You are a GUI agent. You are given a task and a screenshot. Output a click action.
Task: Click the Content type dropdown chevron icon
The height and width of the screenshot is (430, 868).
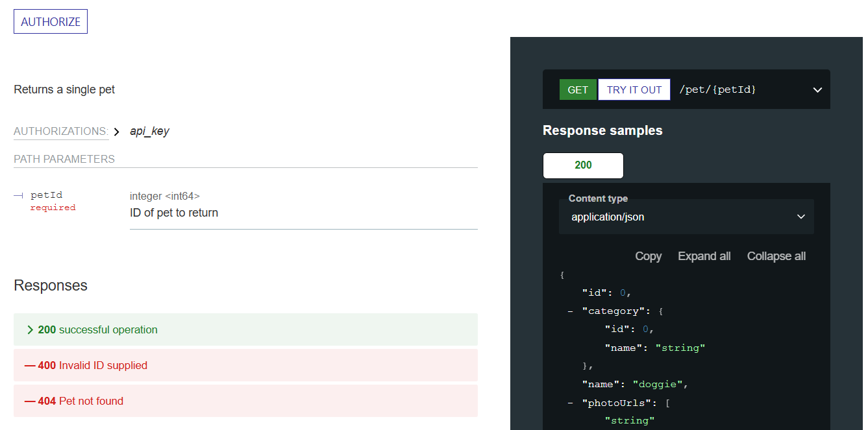(x=800, y=216)
